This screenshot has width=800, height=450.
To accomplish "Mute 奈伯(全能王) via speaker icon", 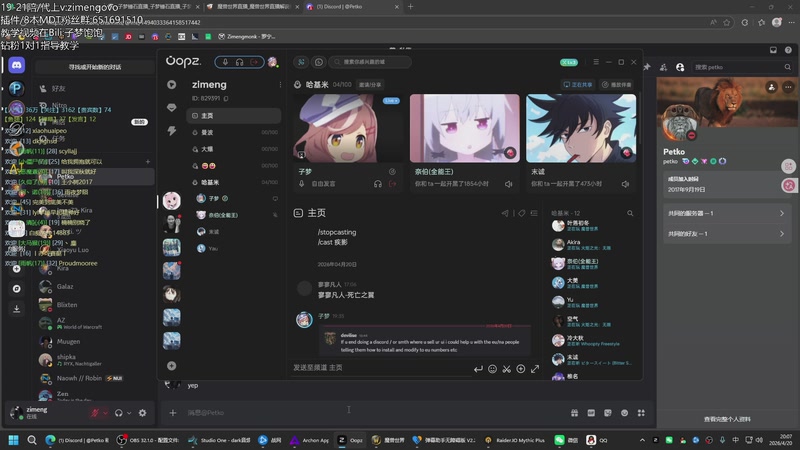I will coord(509,184).
